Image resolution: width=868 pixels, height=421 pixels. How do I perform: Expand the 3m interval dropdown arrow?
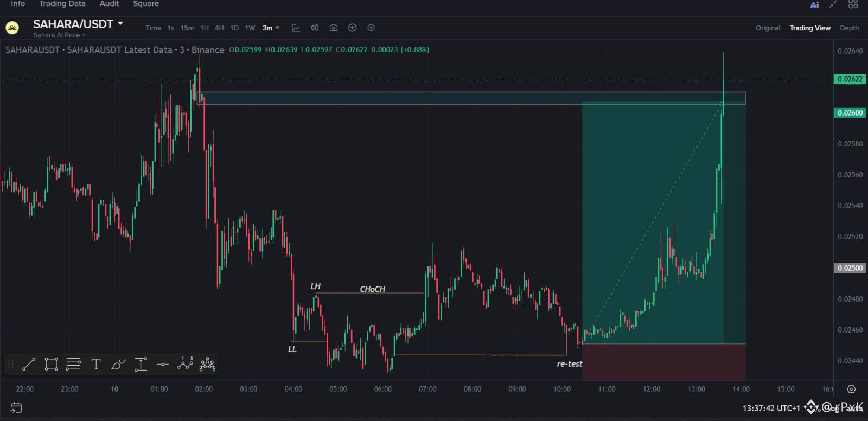tap(277, 28)
